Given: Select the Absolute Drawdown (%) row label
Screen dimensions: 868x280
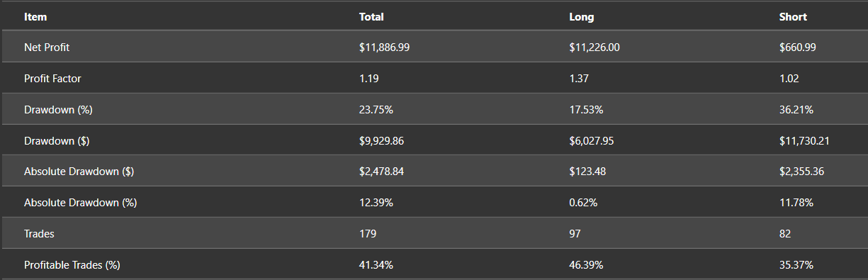Looking at the screenshot, I should 81,203.
